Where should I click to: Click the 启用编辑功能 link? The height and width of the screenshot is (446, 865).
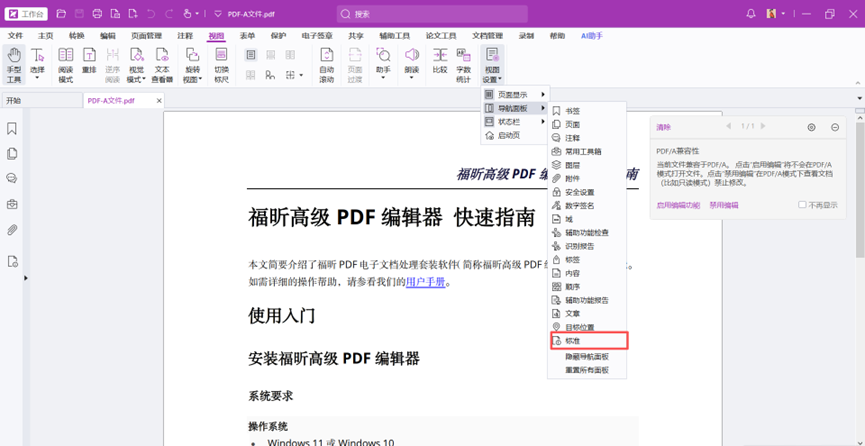tap(678, 205)
